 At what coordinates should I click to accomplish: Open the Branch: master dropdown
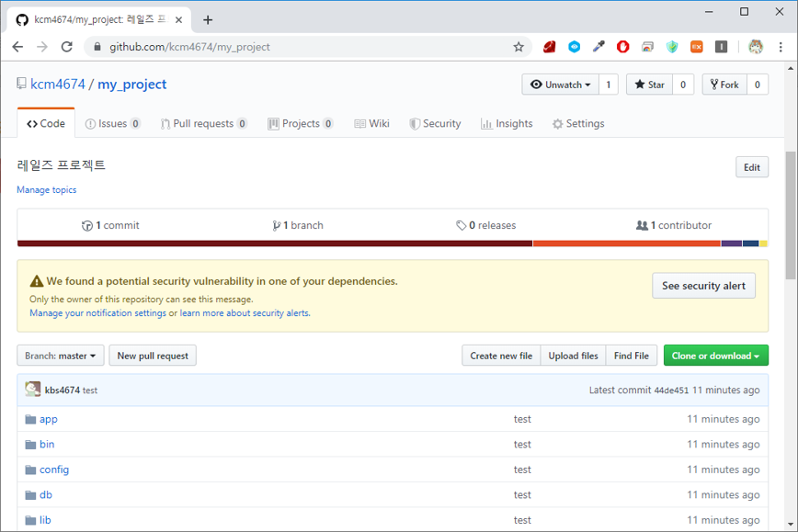click(61, 356)
